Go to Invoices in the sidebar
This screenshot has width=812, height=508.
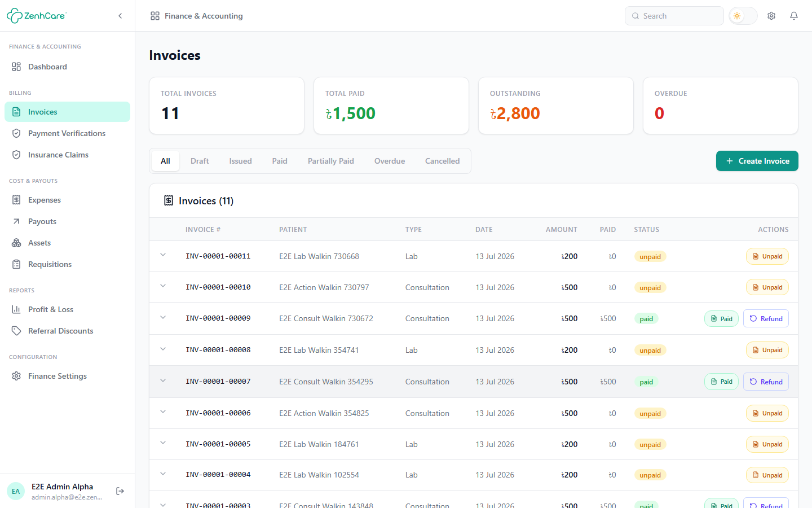click(68, 112)
